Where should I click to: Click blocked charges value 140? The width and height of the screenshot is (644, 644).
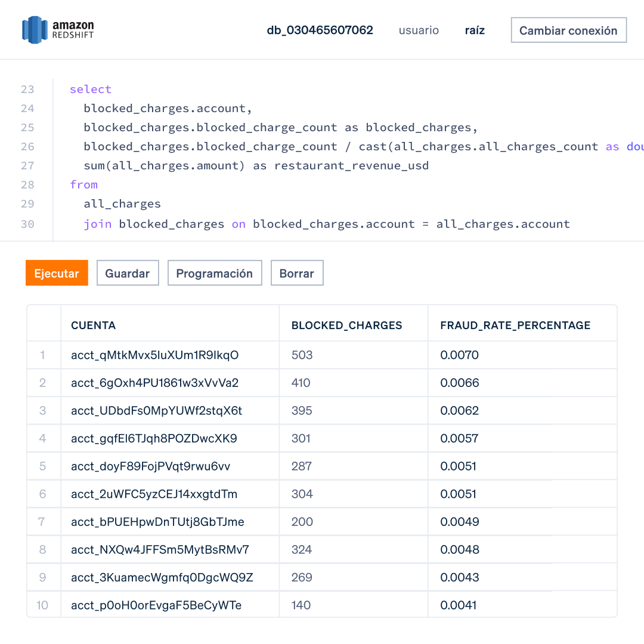[301, 605]
